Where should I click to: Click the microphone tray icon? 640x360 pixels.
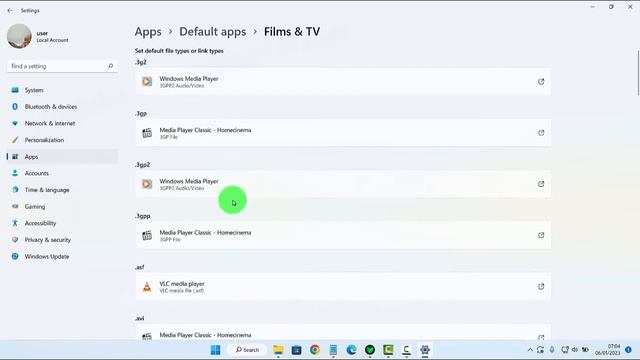(552, 350)
